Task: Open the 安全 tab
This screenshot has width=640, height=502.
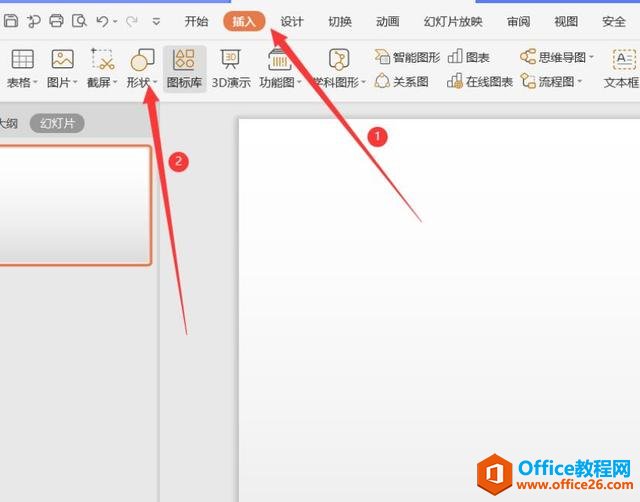Action: [614, 21]
